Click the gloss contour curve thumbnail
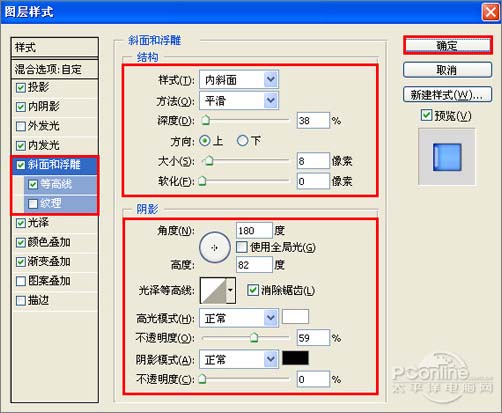Viewport: 502px width, 413px height. pos(213,290)
